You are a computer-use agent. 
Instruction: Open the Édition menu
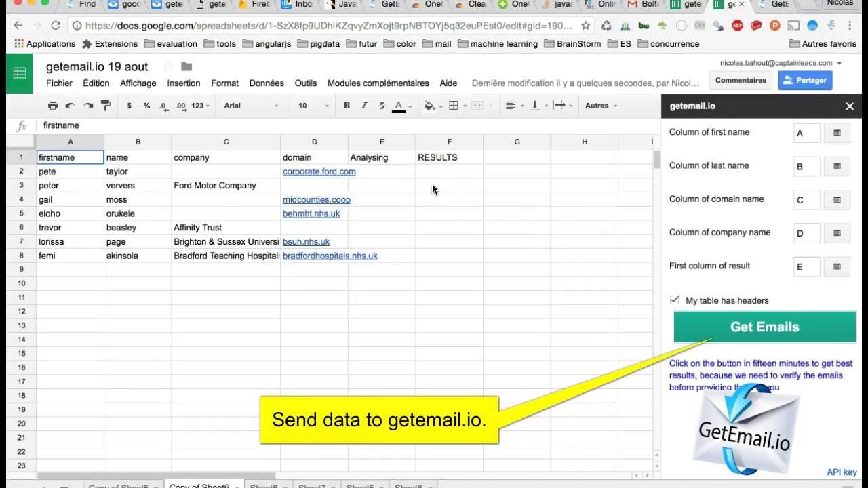[x=96, y=83]
